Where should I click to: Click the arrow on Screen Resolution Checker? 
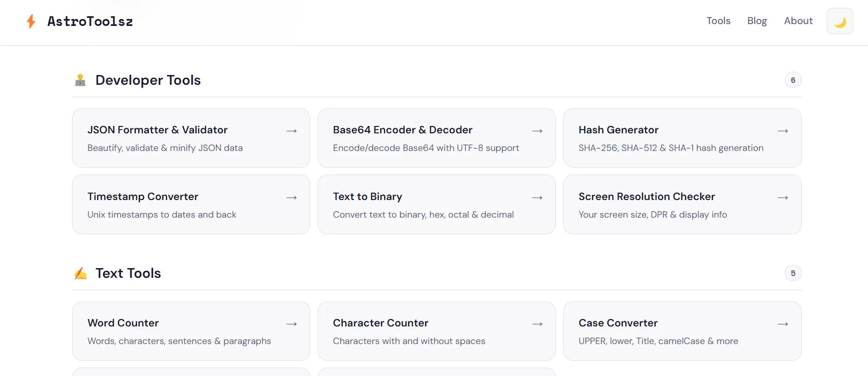coord(782,198)
